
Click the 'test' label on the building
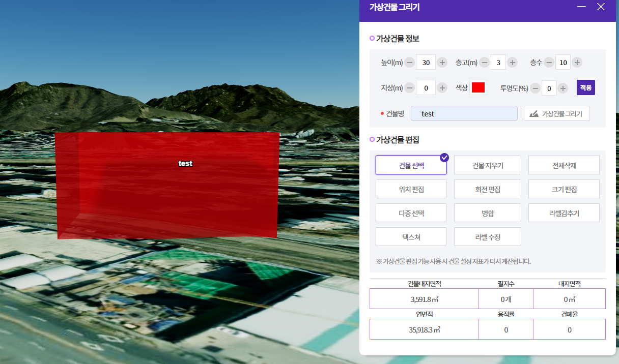185,163
